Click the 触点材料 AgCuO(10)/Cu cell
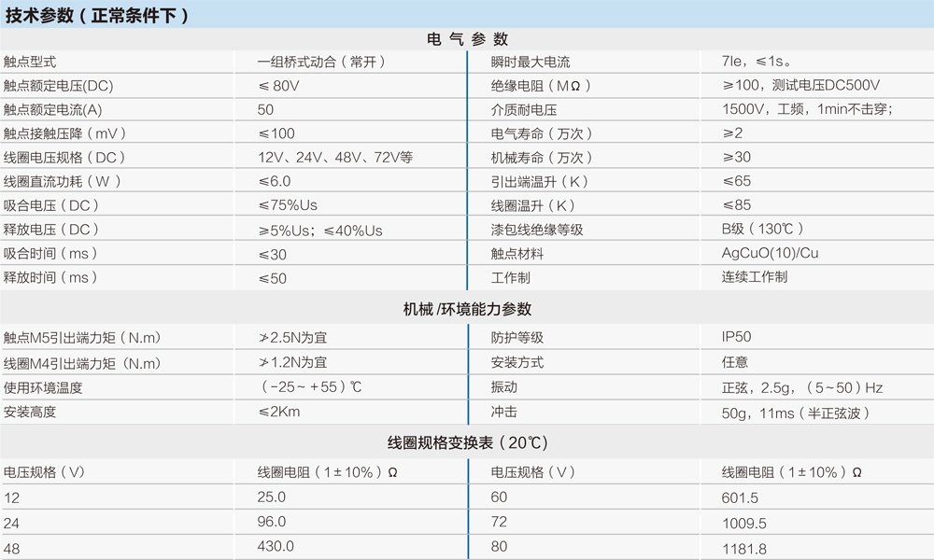Screen dimensions: 934x560 (760, 252)
